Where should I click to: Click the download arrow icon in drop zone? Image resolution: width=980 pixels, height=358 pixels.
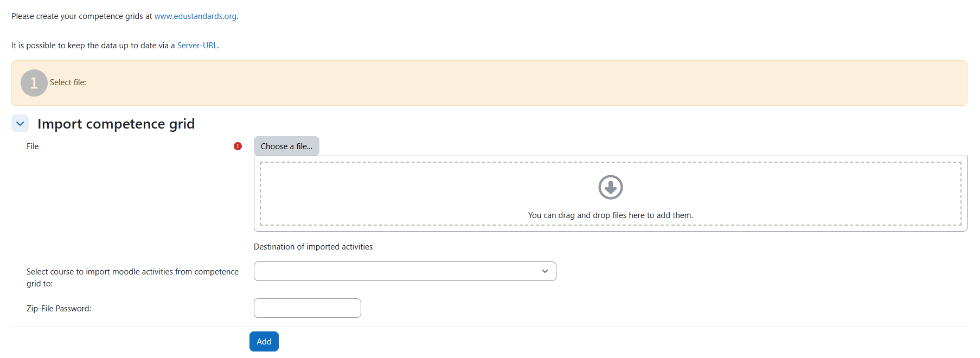click(x=610, y=187)
